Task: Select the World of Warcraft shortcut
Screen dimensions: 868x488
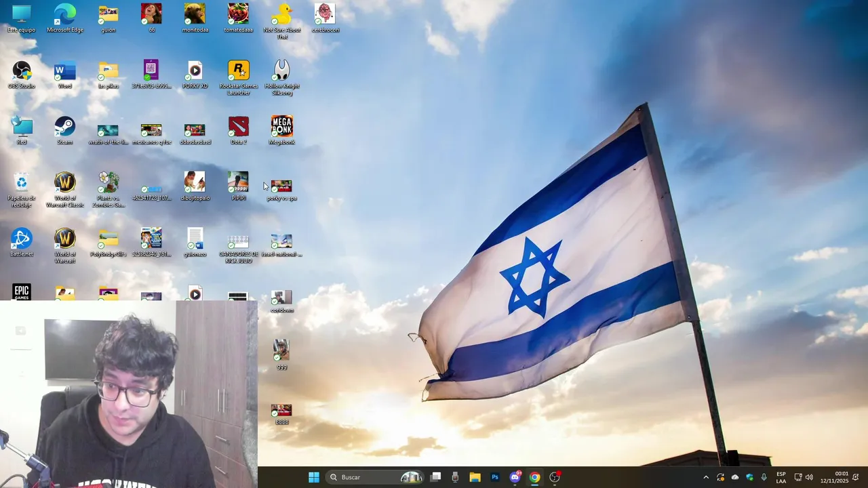Action: coord(65,245)
